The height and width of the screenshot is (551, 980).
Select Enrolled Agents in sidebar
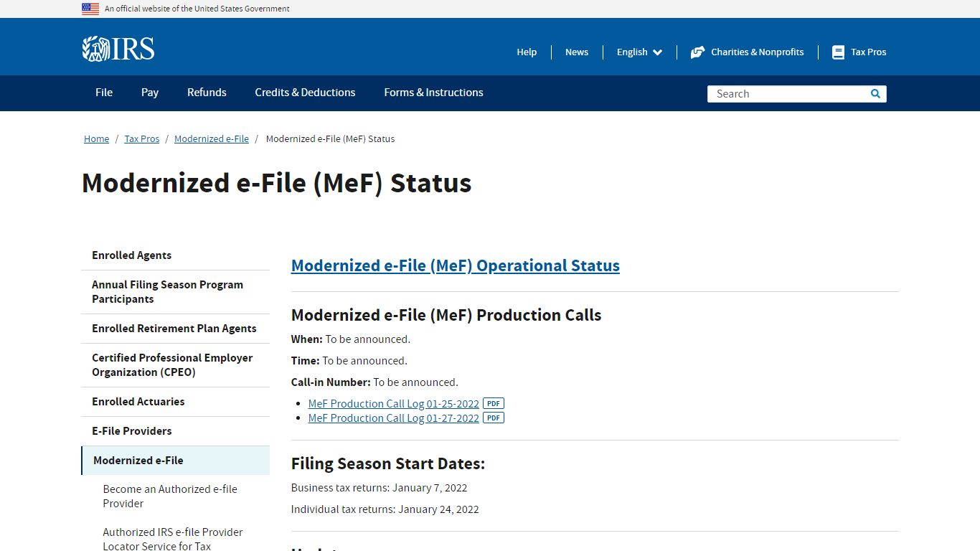pyautogui.click(x=176, y=255)
